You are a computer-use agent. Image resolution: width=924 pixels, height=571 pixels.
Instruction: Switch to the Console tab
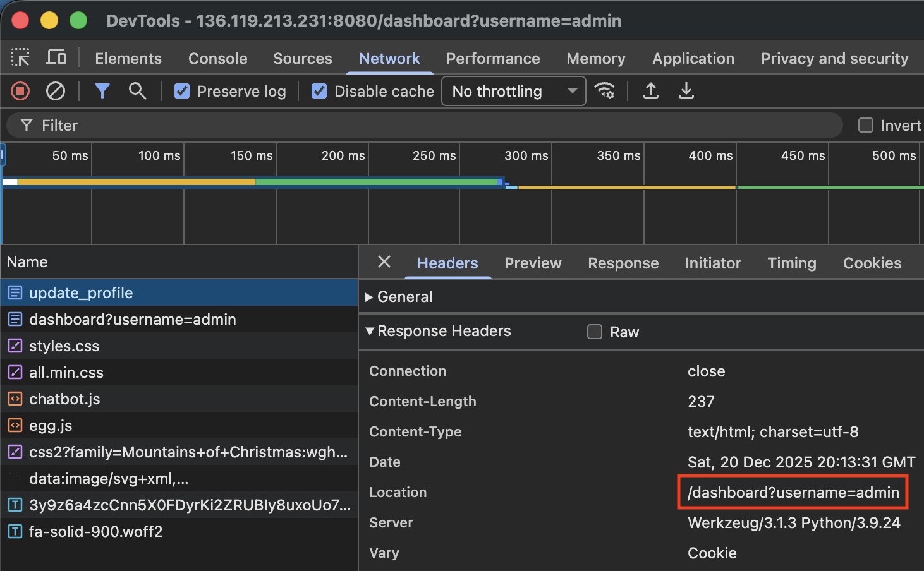[x=217, y=59]
